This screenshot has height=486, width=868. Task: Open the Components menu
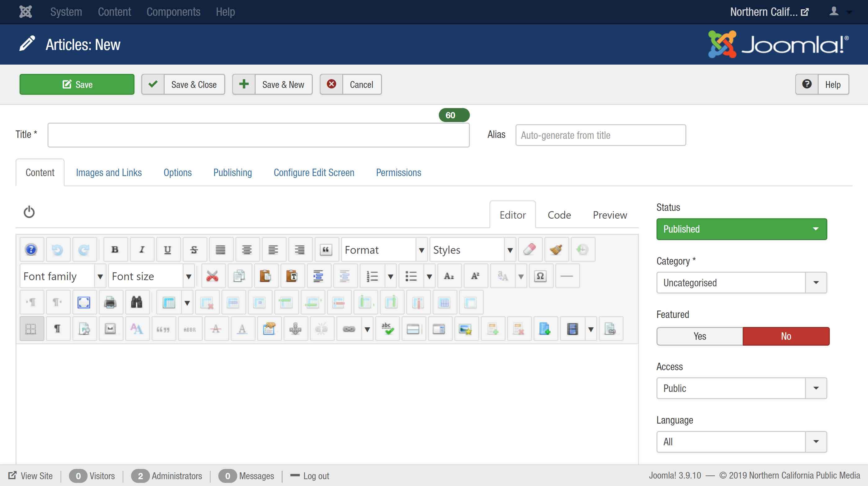coord(173,12)
